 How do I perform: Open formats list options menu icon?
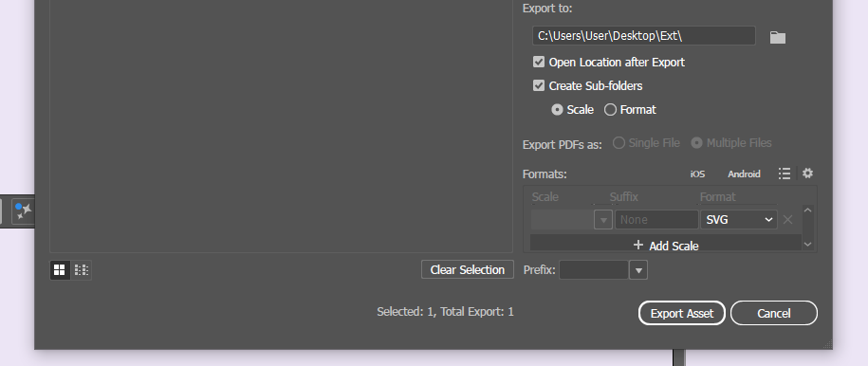pyautogui.click(x=784, y=174)
